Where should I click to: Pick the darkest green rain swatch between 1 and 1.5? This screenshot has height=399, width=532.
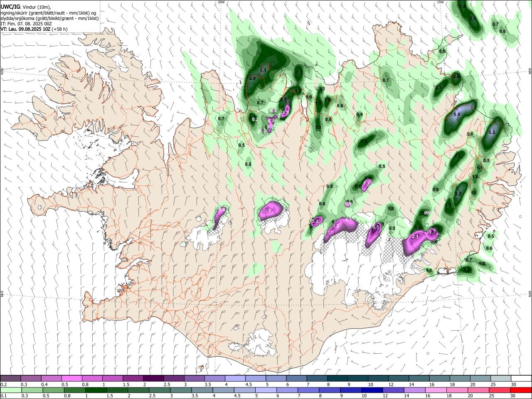pyautogui.click(x=96, y=390)
